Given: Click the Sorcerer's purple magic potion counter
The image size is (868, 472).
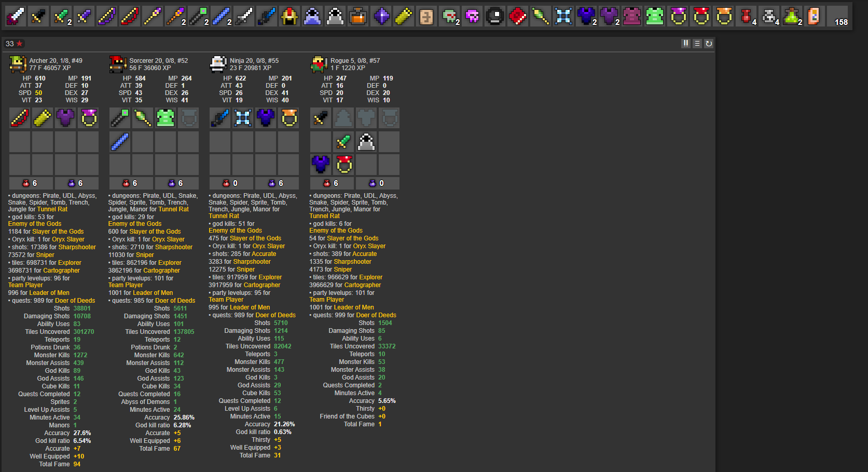Looking at the screenshot, I should pos(177,183).
